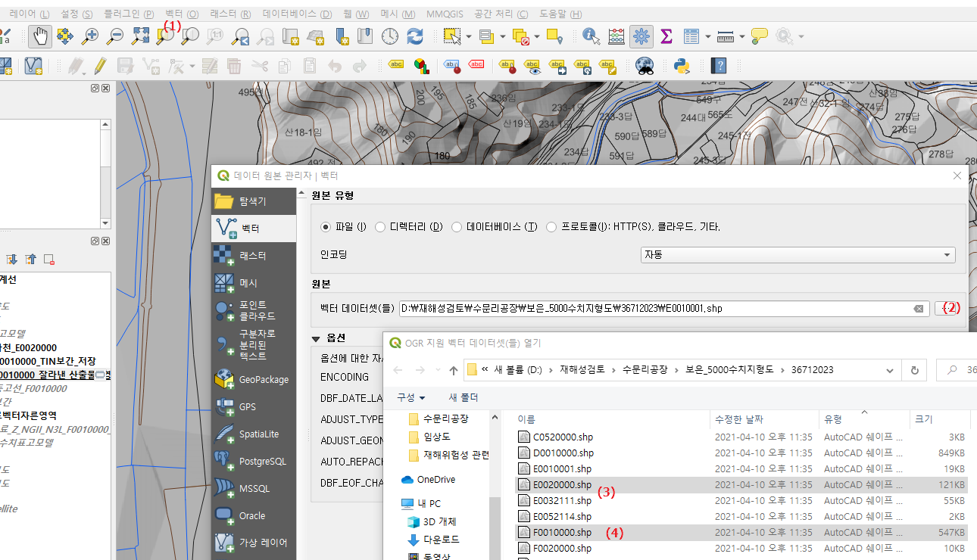Open the Attribute Table dropdown arrow
Viewport: 977px width, 560px height.
[707, 36]
